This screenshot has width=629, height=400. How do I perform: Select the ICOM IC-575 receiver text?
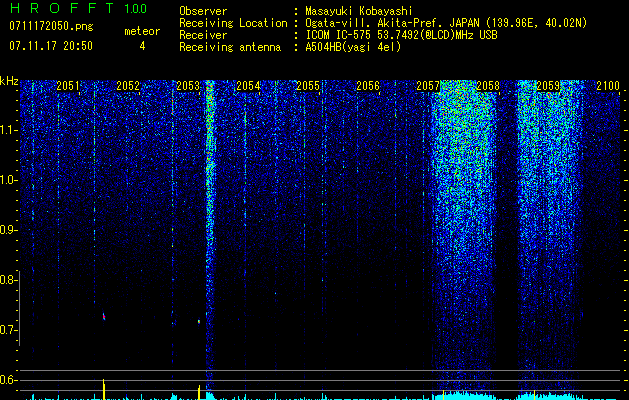pyautogui.click(x=401, y=35)
